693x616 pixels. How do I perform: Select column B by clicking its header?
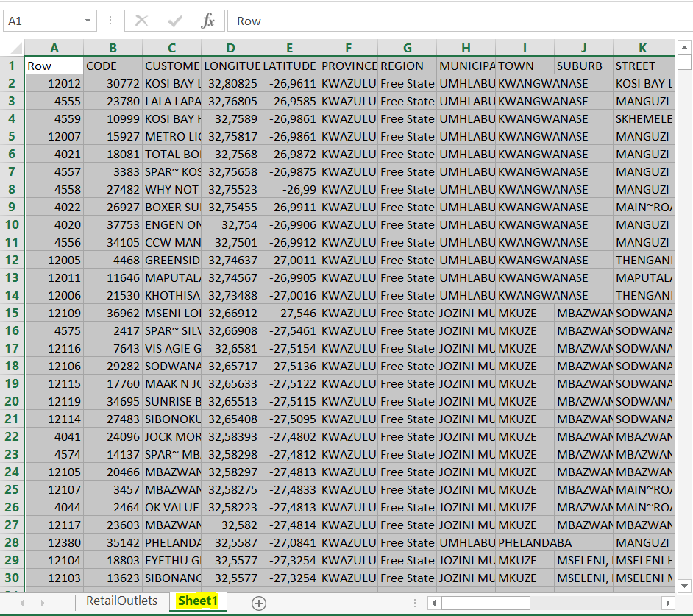tap(113, 48)
